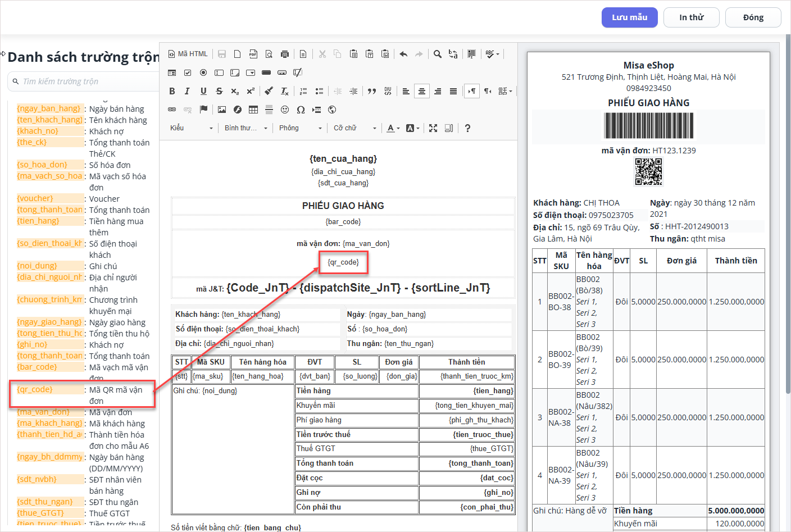Click the undo arrow icon
This screenshot has width=791, height=532.
[x=403, y=54]
